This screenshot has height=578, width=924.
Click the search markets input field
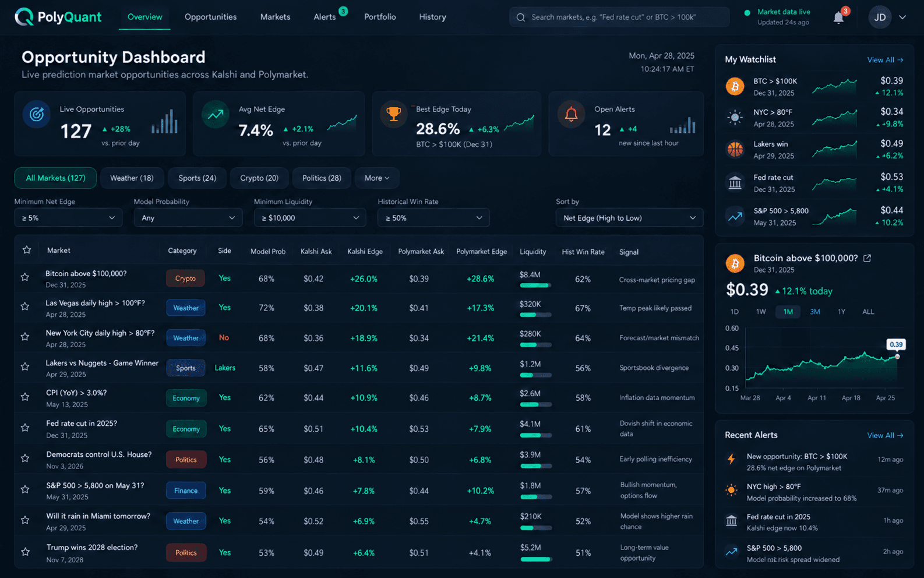(x=619, y=17)
